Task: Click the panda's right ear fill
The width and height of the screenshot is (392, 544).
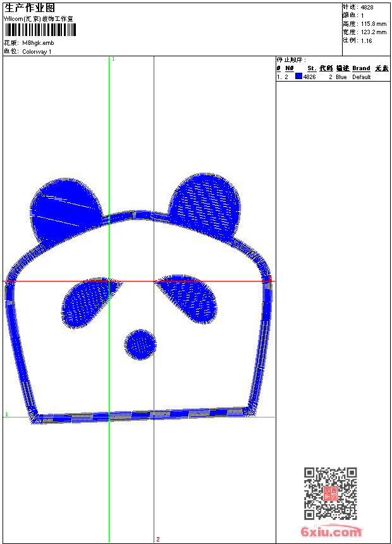Action: (x=206, y=206)
